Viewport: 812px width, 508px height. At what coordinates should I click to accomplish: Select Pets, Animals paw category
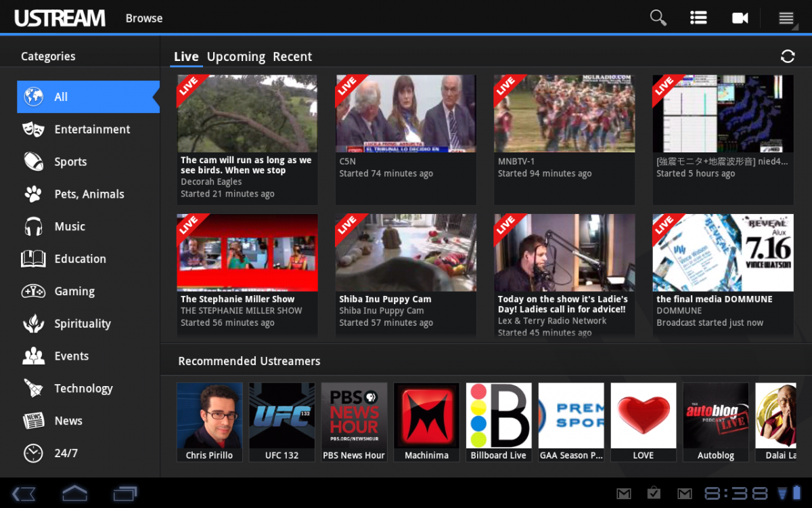89,194
